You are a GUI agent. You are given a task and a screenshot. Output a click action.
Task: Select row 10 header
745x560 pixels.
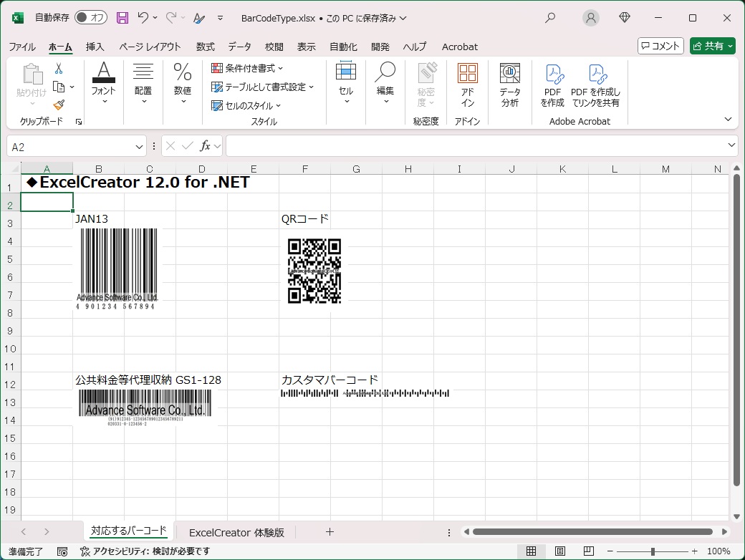click(10, 349)
